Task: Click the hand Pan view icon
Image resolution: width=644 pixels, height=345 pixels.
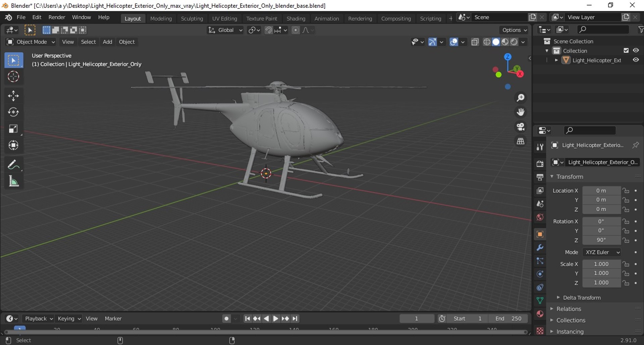Action: tap(521, 112)
